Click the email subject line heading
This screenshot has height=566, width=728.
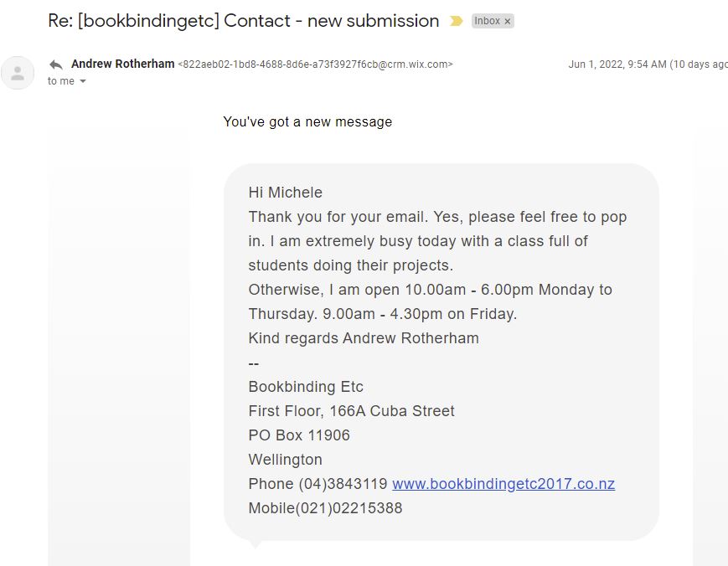pyautogui.click(x=244, y=21)
